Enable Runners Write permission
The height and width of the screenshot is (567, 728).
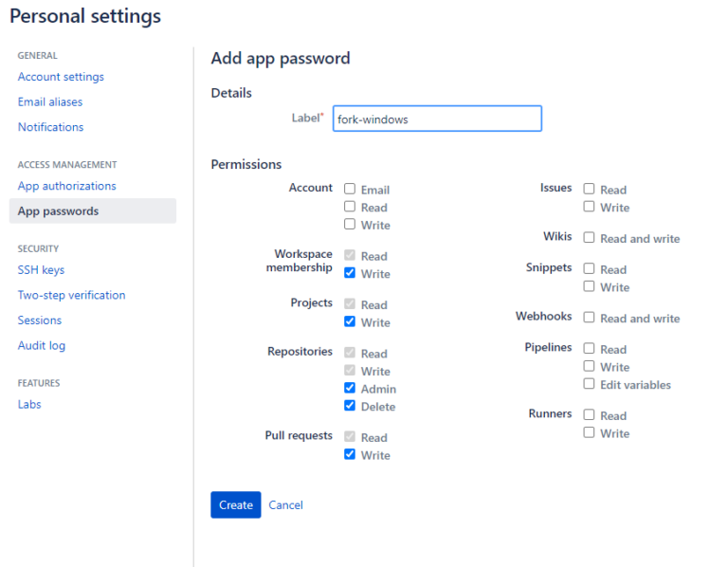tap(589, 432)
